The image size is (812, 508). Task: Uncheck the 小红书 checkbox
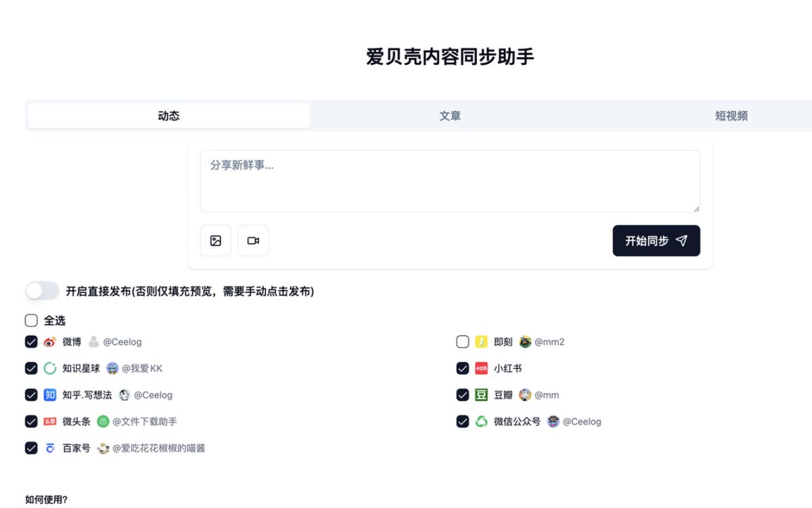click(463, 368)
